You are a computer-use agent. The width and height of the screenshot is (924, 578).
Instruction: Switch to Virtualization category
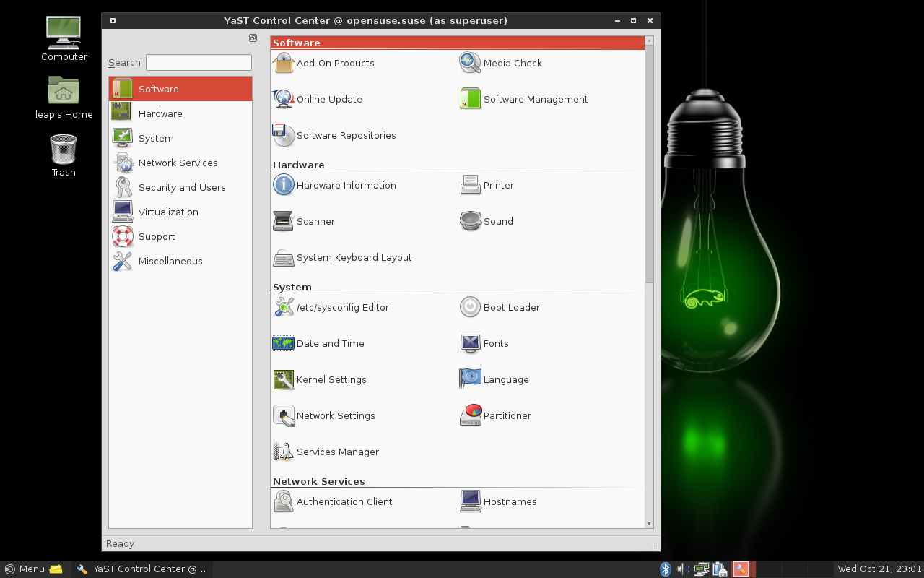point(168,212)
